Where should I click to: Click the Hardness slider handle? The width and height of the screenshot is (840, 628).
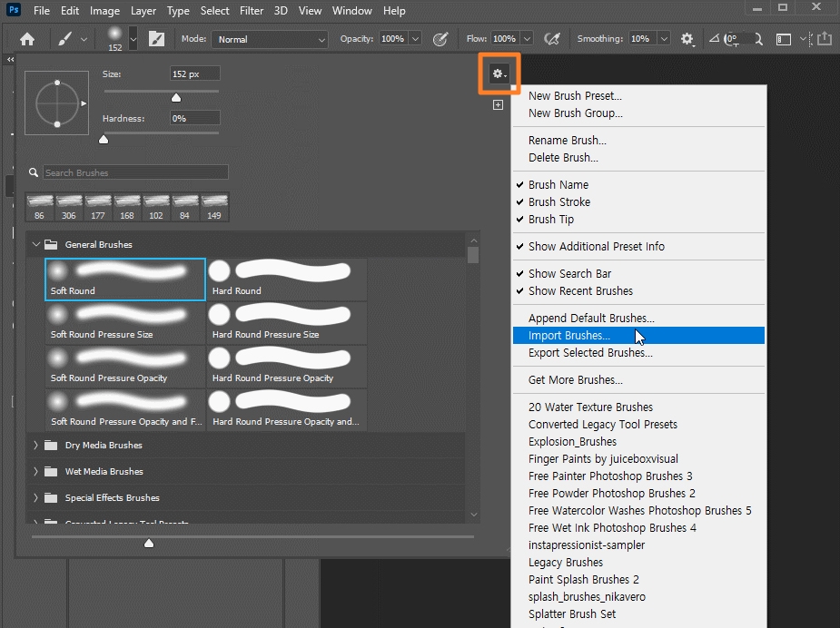(104, 139)
